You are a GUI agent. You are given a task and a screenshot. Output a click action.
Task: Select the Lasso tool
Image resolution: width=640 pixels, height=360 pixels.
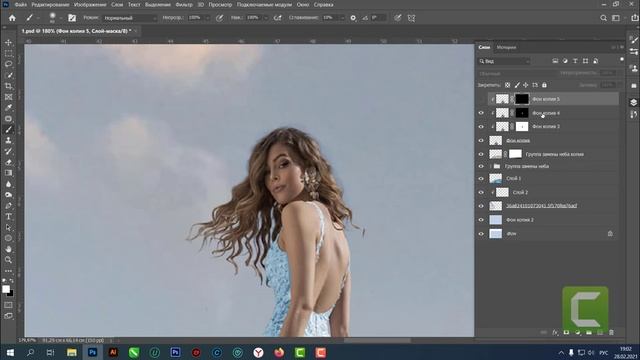8,64
